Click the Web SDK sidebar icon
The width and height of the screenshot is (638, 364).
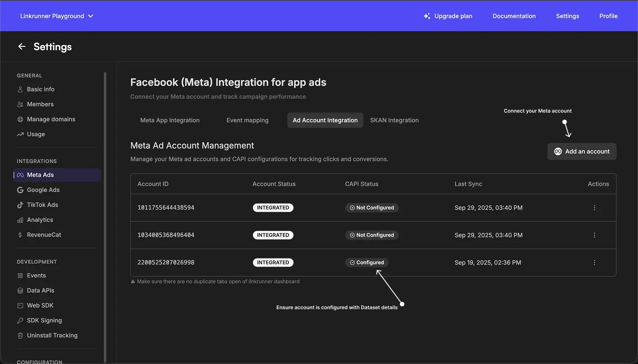[19, 305]
